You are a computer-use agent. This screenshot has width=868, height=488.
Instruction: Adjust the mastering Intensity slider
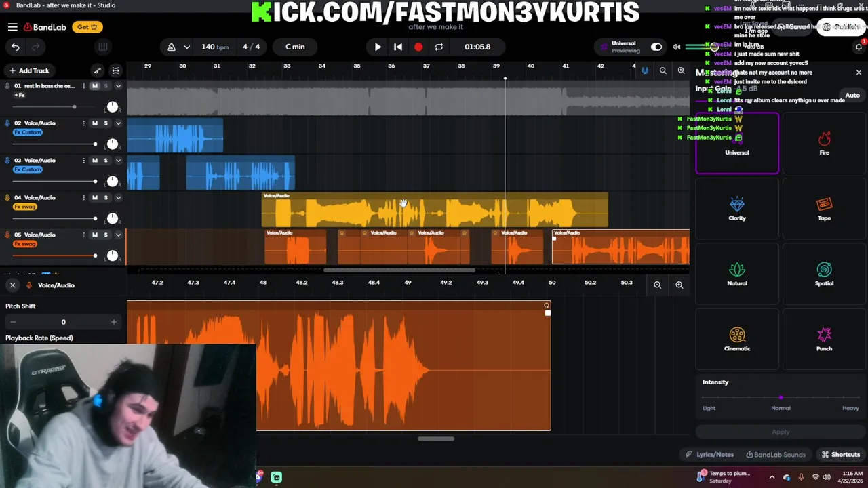pos(781,397)
